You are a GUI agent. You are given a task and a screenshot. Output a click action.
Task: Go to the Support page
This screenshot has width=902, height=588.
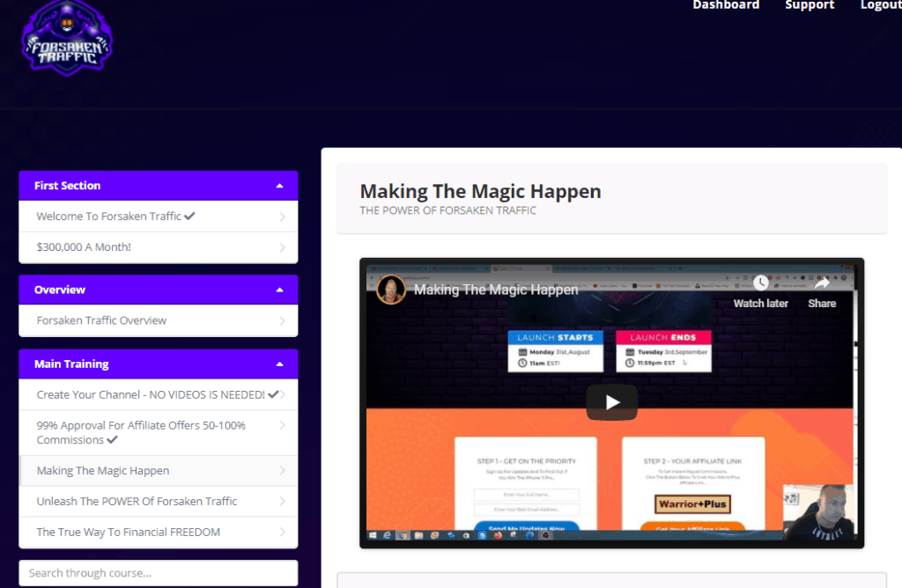pos(810,5)
